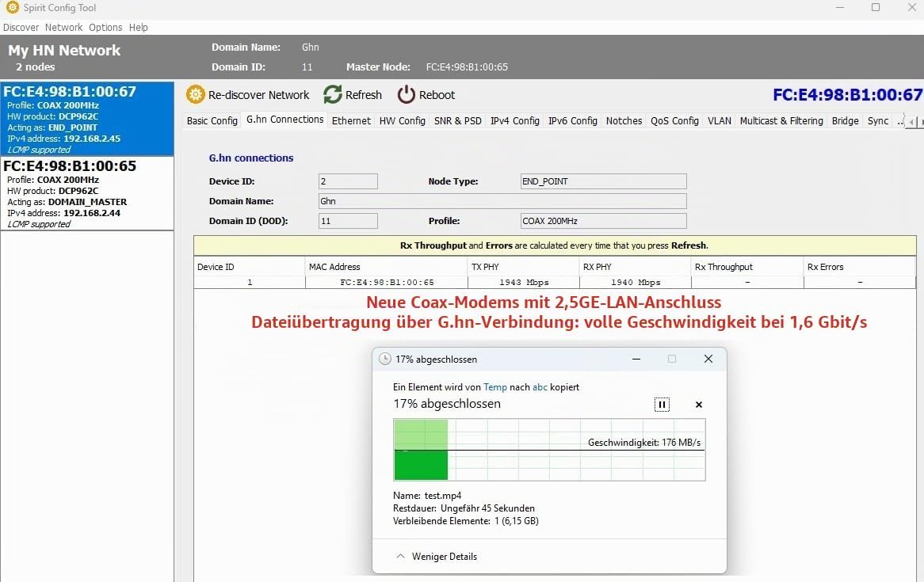Switch to the Basic Config tab
Screen dimensions: 924x582
click(212, 120)
